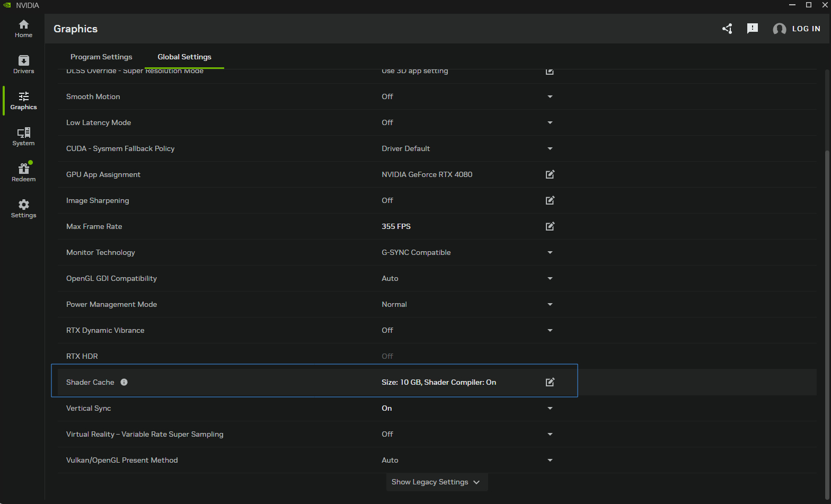This screenshot has height=504, width=831.
Task: Select the Graphics sidebar icon
Action: pyautogui.click(x=23, y=101)
